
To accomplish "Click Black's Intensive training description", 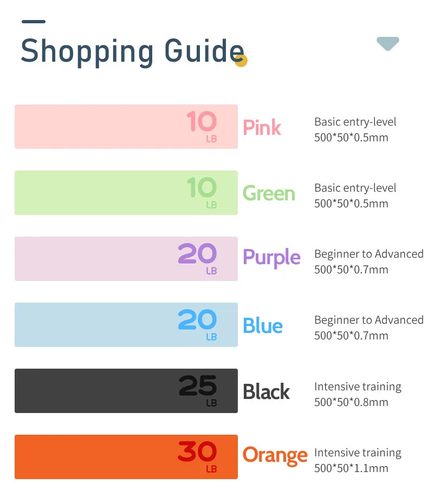I will (358, 387).
